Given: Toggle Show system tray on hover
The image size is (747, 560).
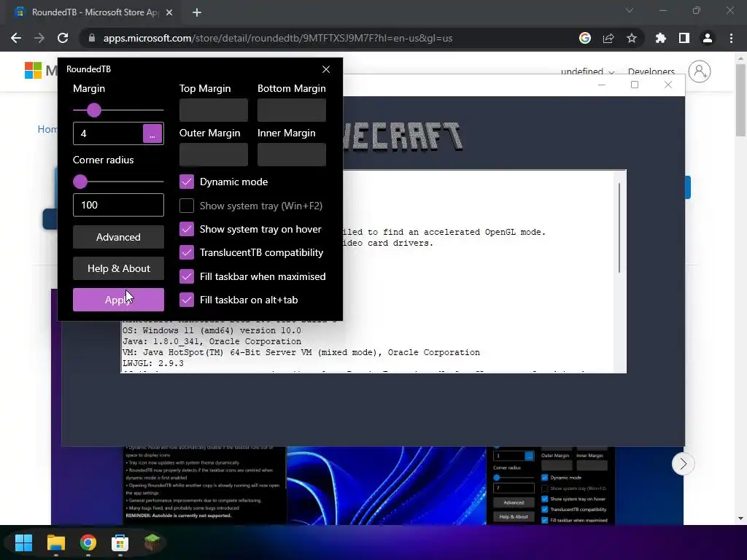Looking at the screenshot, I should point(187,229).
